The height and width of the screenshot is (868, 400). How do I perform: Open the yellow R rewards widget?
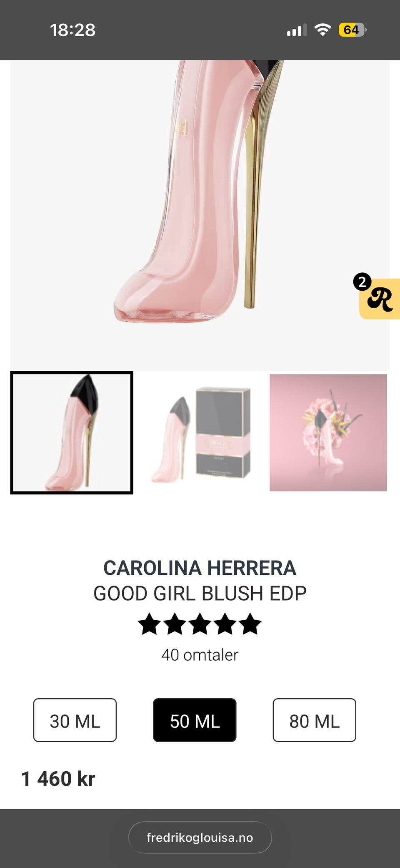point(380,299)
